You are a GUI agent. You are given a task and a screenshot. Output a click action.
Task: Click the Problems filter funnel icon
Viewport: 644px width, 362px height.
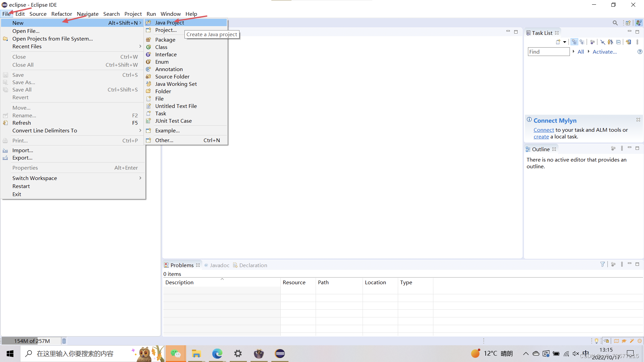click(x=602, y=264)
